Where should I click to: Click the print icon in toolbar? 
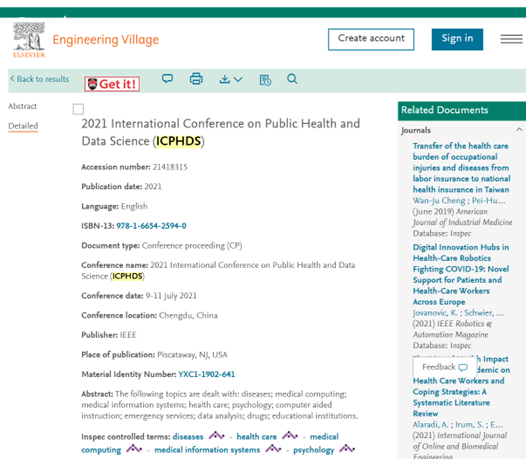click(196, 79)
